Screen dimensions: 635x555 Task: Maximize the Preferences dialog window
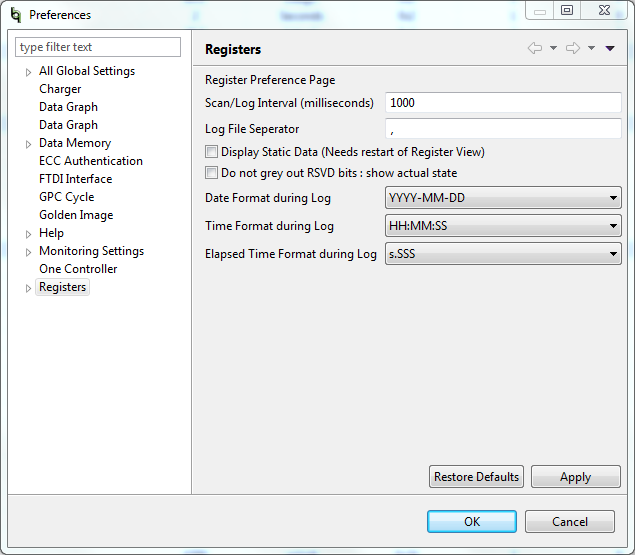point(567,11)
